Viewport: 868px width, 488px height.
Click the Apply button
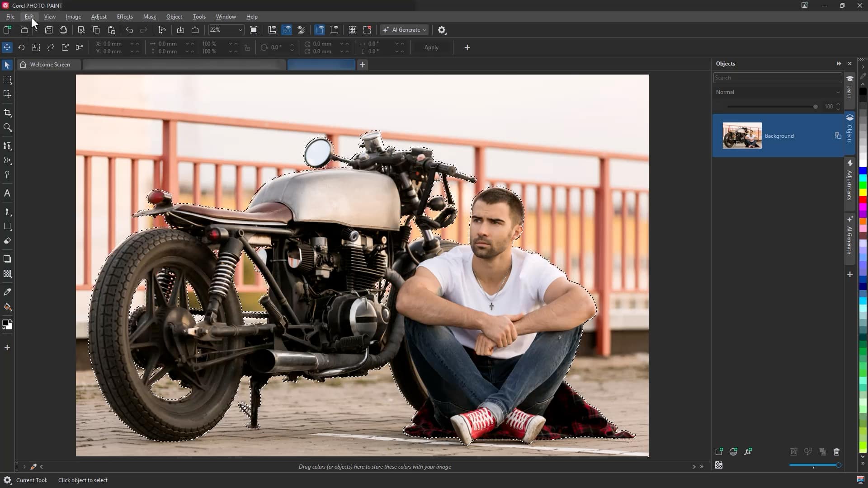click(x=431, y=47)
